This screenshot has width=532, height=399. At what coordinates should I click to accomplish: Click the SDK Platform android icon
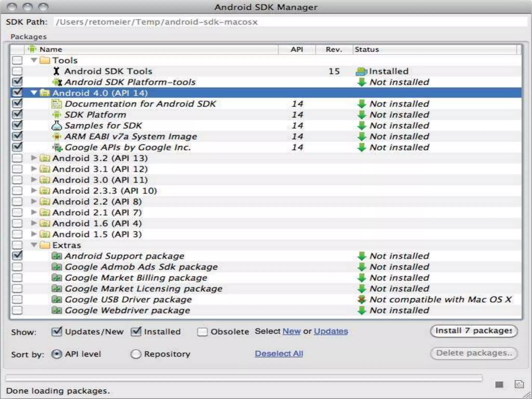click(57, 115)
